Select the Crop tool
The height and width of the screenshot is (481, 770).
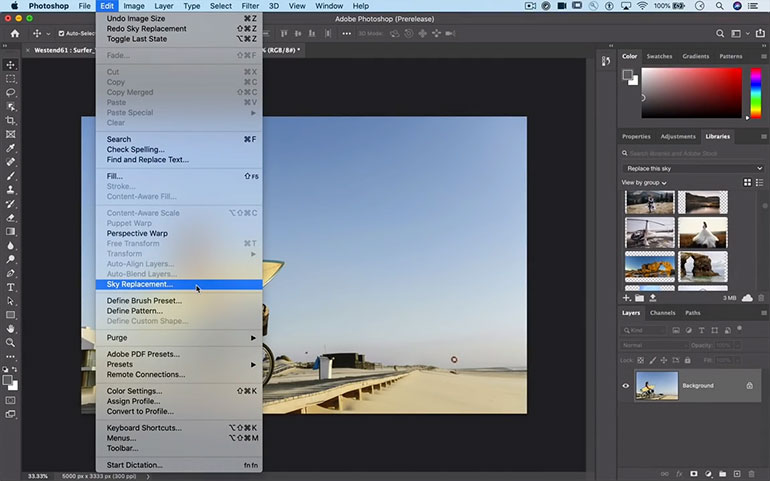(x=11, y=119)
